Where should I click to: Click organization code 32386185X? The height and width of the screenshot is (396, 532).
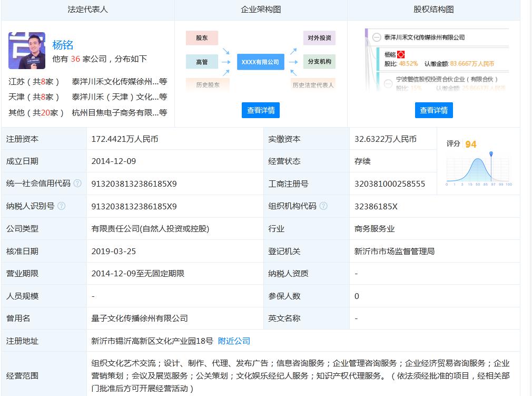pyautogui.click(x=376, y=206)
